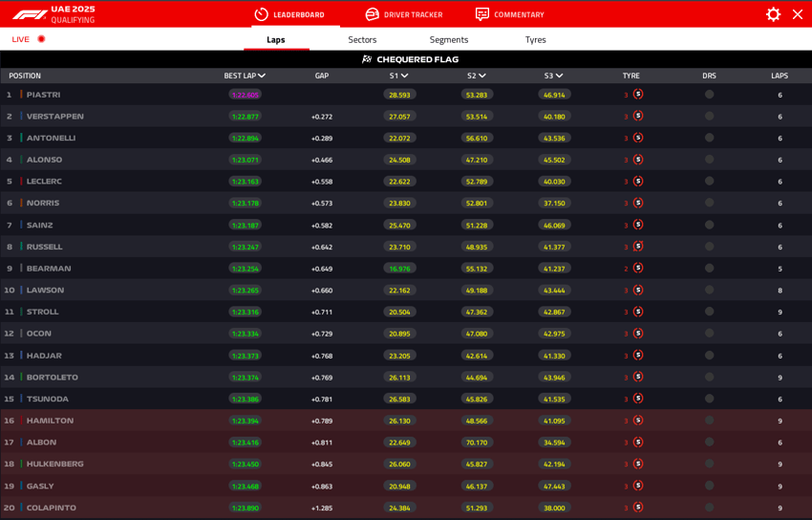Click Sainz's soft tyre icon
This screenshot has height=520, width=812.
pyautogui.click(x=638, y=225)
